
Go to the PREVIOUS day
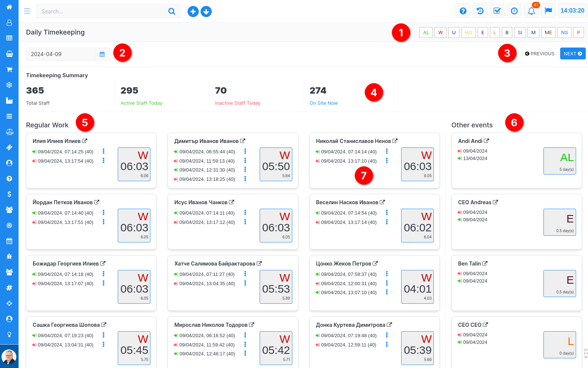(x=540, y=54)
